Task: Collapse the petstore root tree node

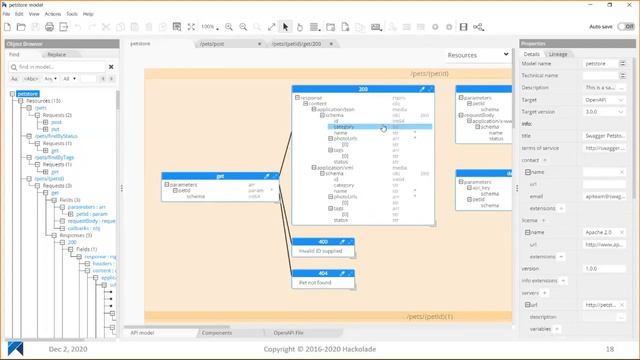Action: tap(12, 94)
